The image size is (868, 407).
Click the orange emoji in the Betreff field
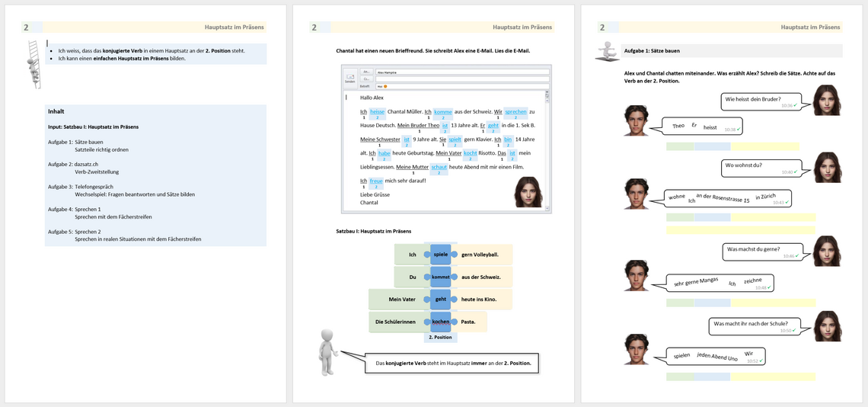pos(385,86)
